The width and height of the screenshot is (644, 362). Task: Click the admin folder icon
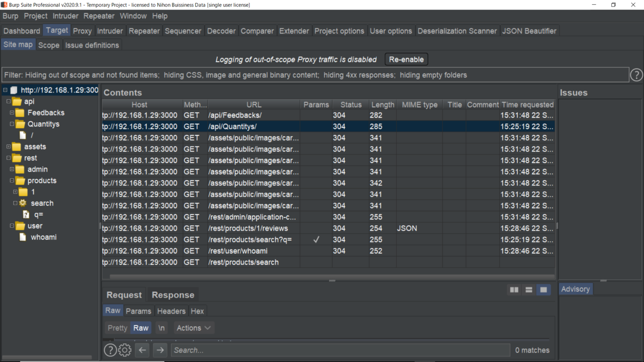20,169
